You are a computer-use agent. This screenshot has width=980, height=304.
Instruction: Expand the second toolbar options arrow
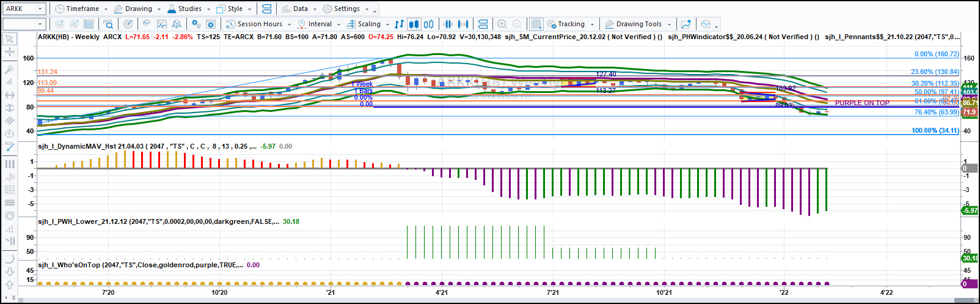point(716,26)
